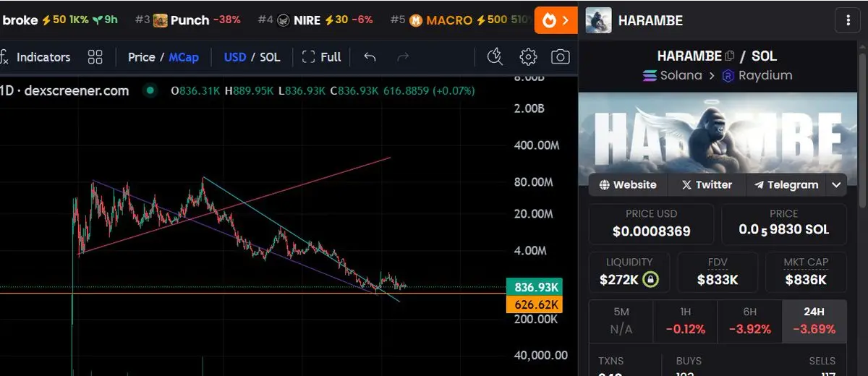Select the 5M timeframe tab
Viewport: 868px width, 376px height.
(621, 321)
